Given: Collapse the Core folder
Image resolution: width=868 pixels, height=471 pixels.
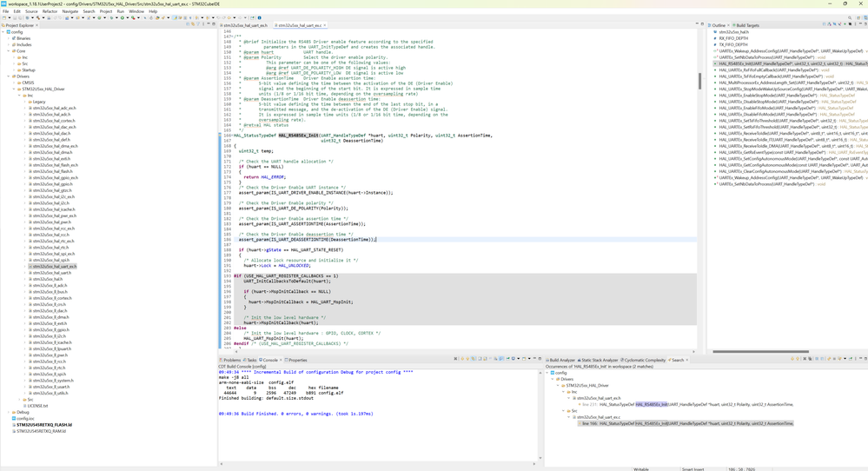Looking at the screenshot, I should 9,51.
